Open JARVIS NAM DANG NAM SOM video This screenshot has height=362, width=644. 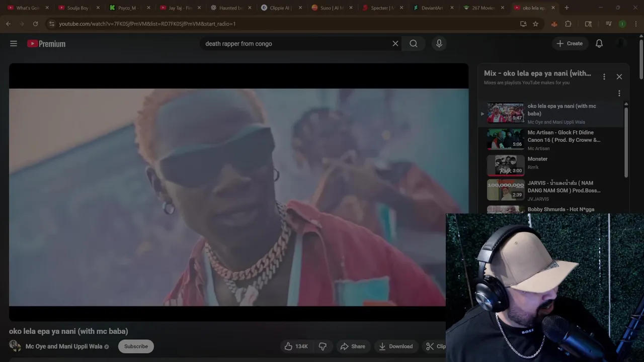tap(564, 187)
